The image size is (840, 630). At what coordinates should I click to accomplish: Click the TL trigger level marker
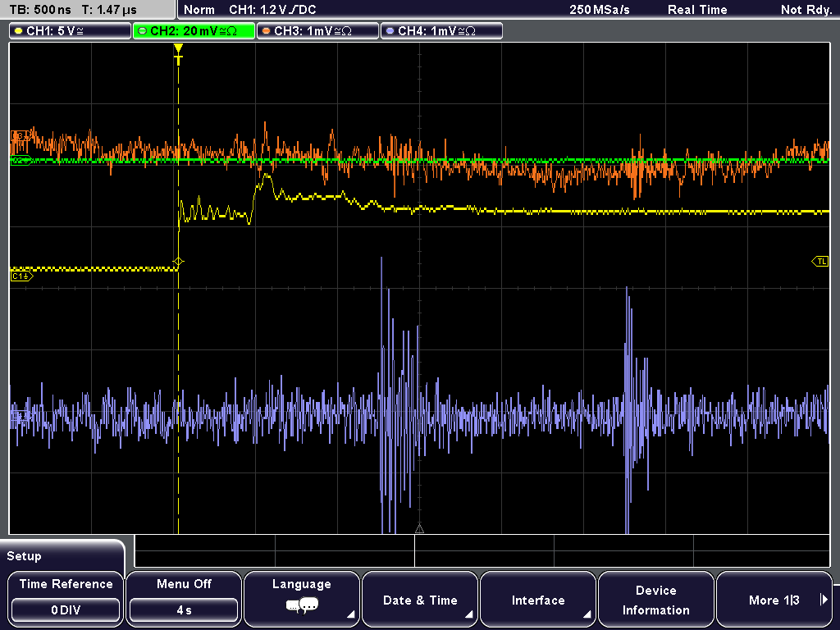pyautogui.click(x=820, y=262)
